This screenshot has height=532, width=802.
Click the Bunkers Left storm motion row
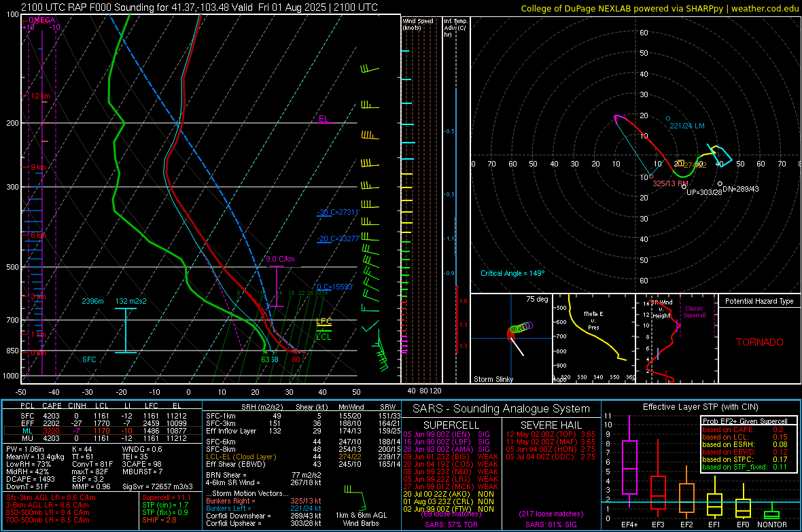pos(264,508)
